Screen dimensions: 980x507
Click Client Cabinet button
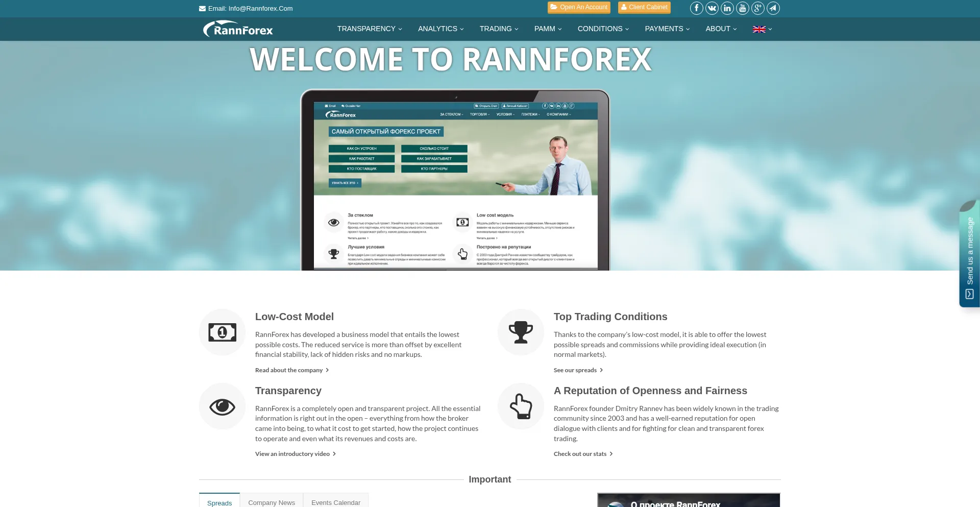644,7
